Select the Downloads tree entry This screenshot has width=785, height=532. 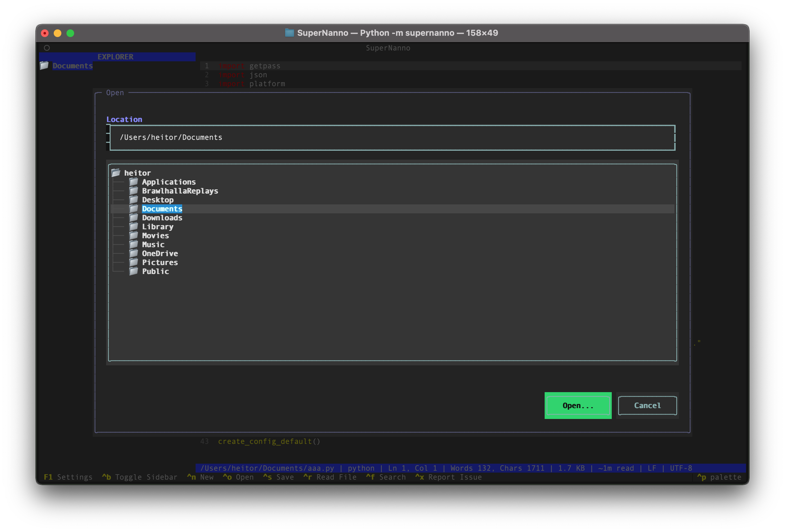[x=162, y=218]
